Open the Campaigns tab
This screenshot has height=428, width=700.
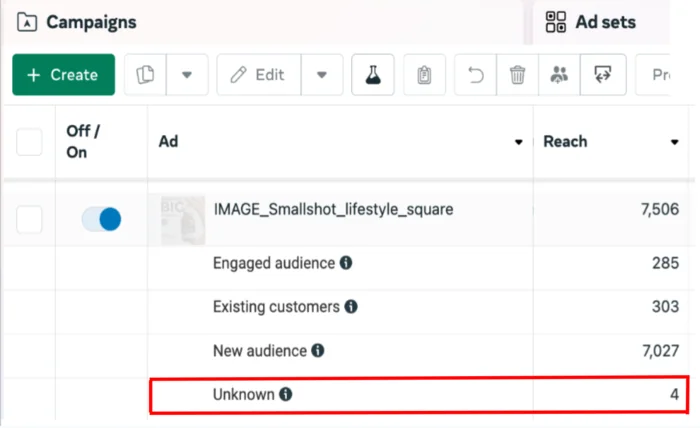pos(263,22)
